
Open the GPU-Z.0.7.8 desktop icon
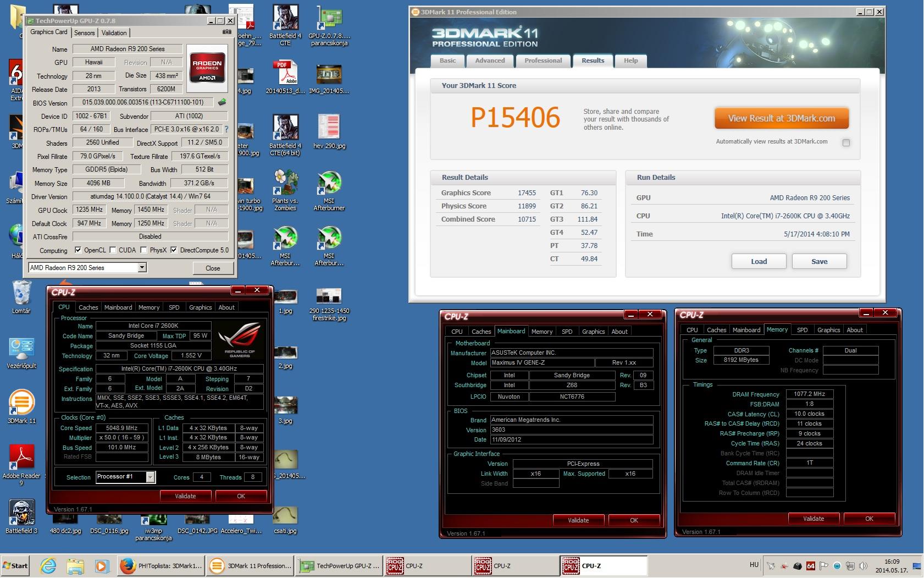click(329, 25)
